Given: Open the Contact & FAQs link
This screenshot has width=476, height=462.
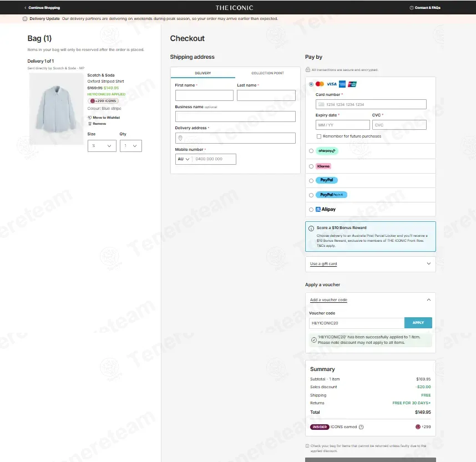Looking at the screenshot, I should click(427, 8).
